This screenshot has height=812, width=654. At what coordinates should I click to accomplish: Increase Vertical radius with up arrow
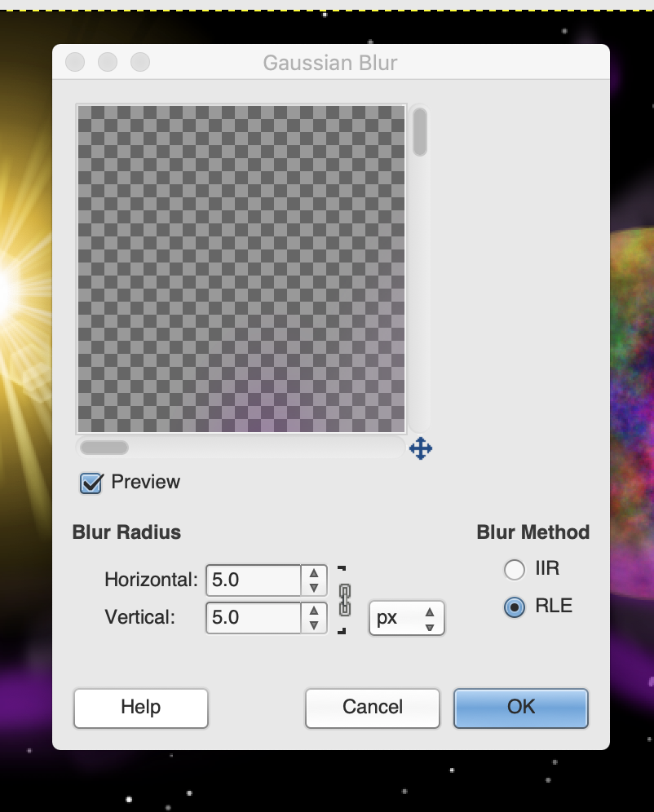[x=314, y=611]
